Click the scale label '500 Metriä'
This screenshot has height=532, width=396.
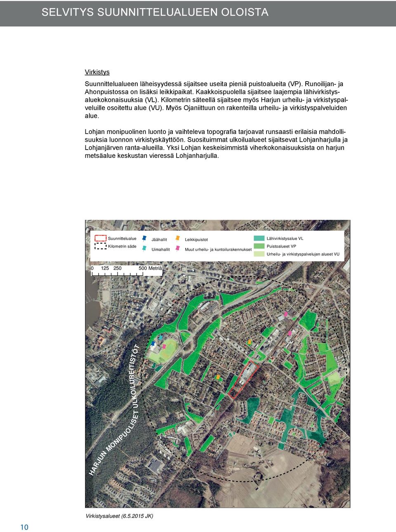(x=150, y=268)
